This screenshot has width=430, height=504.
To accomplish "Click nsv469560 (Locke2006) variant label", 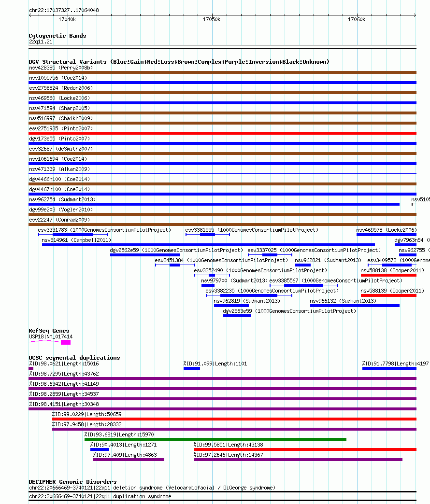I will point(59,98).
